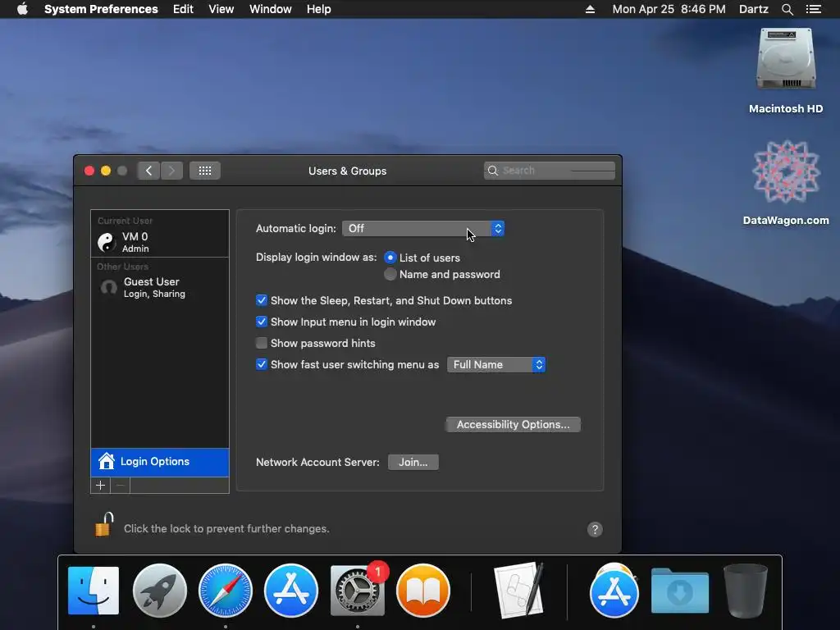This screenshot has width=840, height=630.
Task: Open the Apple menu
Action: (22, 9)
